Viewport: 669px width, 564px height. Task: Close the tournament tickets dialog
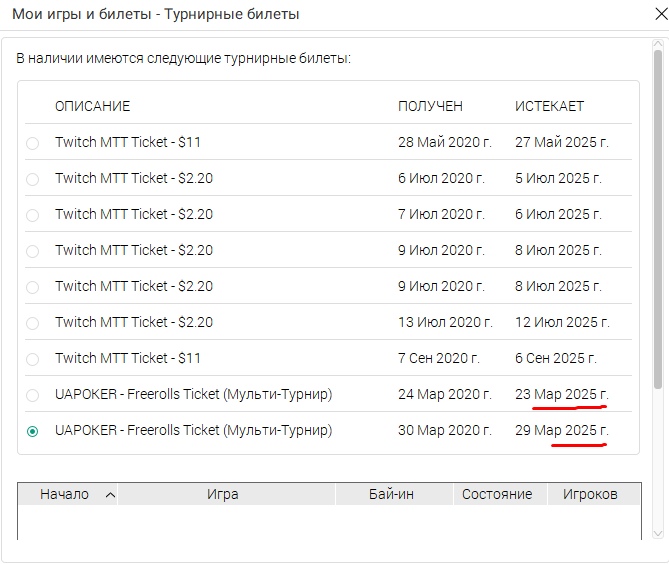coord(661,14)
